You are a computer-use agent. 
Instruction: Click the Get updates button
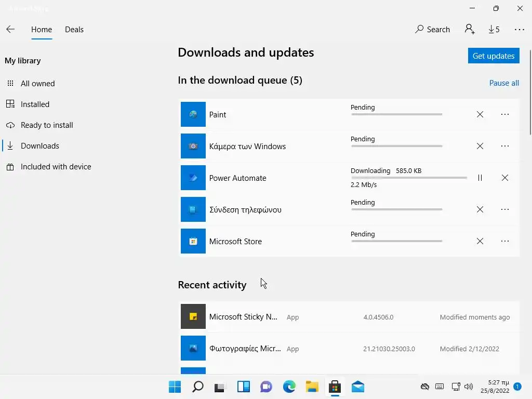(494, 56)
